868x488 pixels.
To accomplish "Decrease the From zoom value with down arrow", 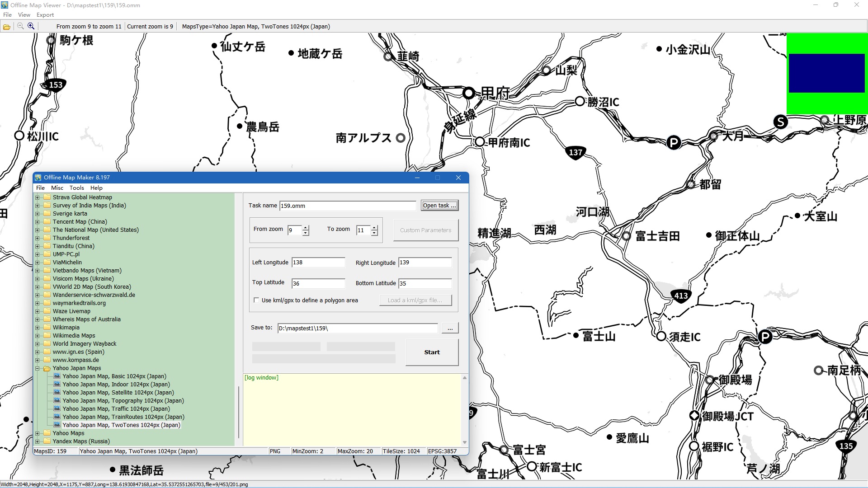I will (306, 233).
